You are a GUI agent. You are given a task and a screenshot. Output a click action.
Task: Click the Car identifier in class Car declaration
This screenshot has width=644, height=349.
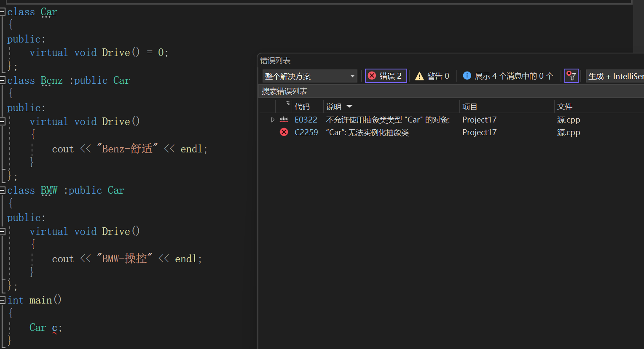(49, 12)
